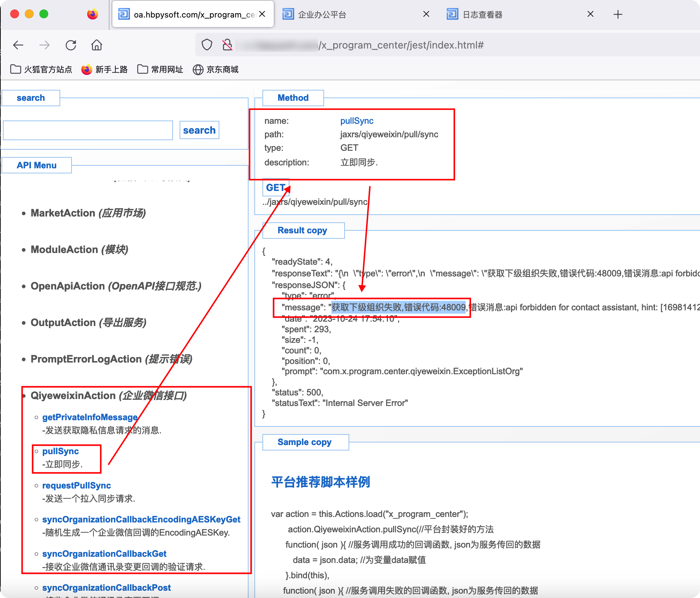Open syncOrganizationCallbackEncodingAESKeyGet API entry
700x598 pixels.
(141, 520)
